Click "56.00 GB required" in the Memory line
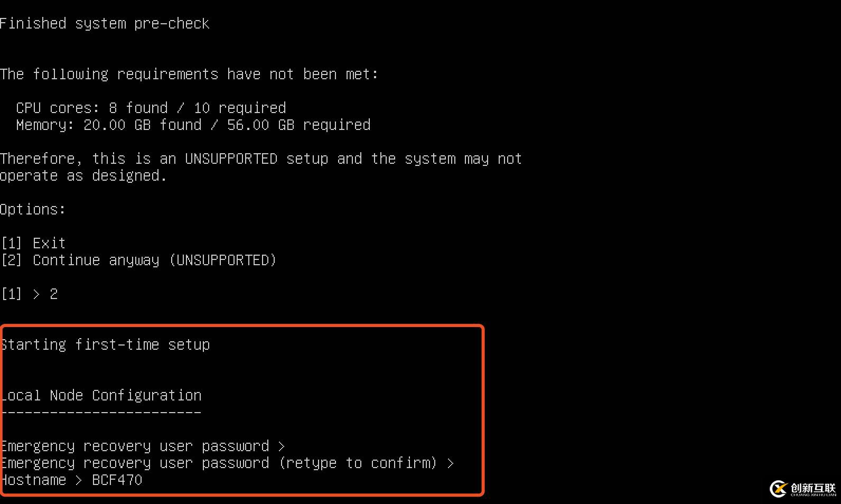 pos(298,125)
